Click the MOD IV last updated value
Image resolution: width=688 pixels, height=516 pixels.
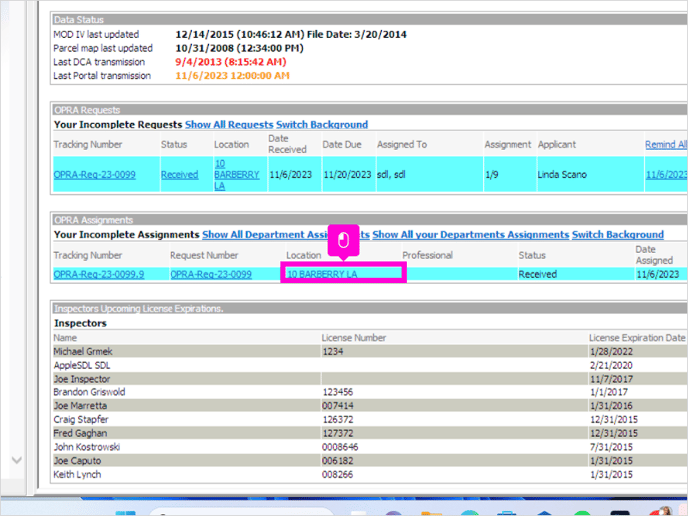[291, 34]
